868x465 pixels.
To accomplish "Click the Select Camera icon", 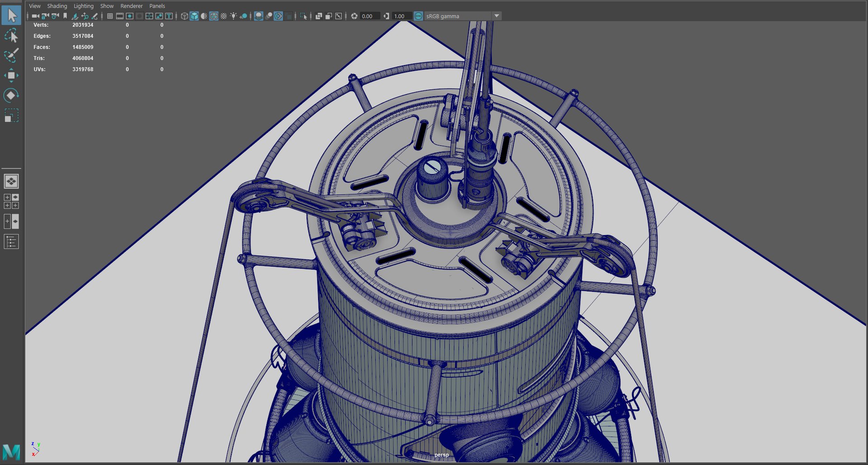I will coord(35,16).
